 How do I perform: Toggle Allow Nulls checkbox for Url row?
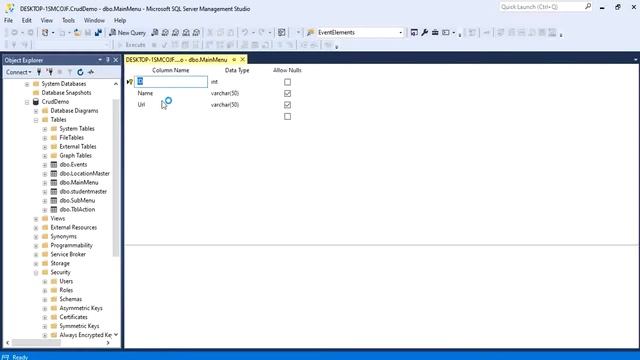tap(287, 105)
